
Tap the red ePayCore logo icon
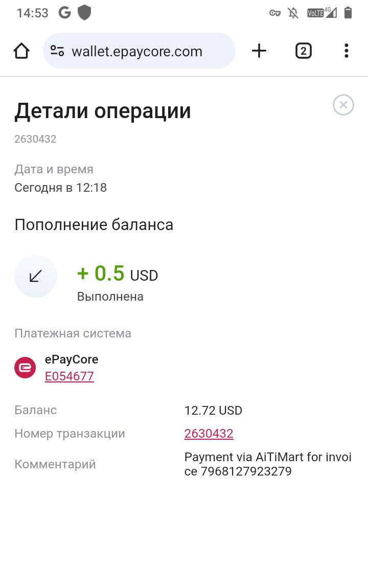pyautogui.click(x=25, y=368)
